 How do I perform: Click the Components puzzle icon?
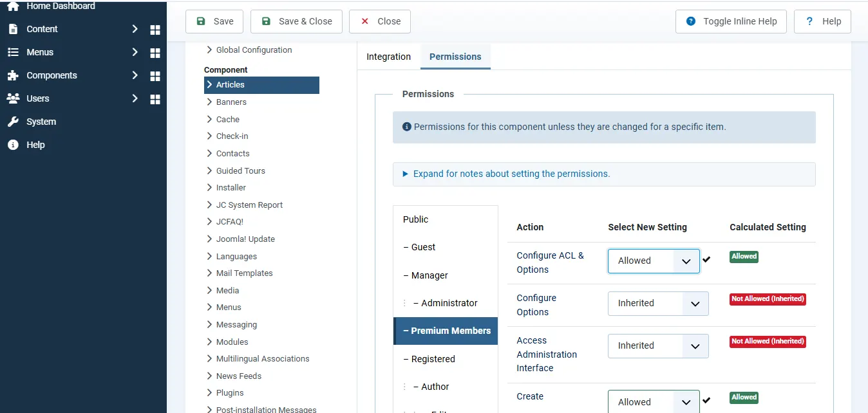coord(13,75)
